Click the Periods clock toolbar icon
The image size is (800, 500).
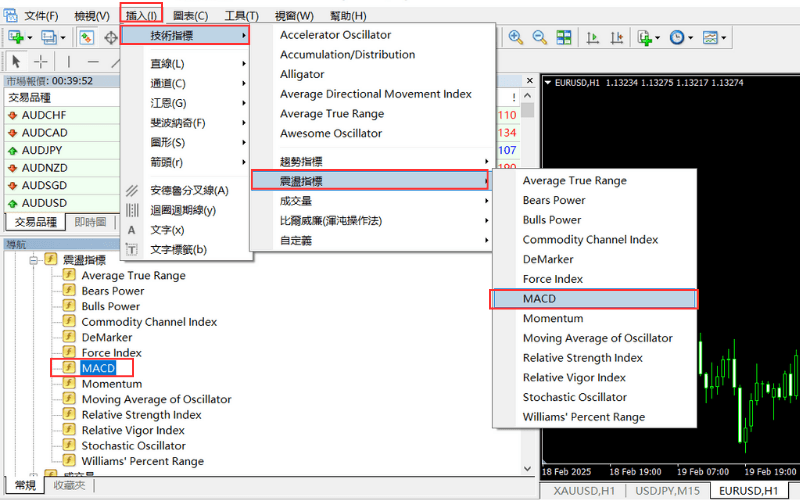click(677, 37)
